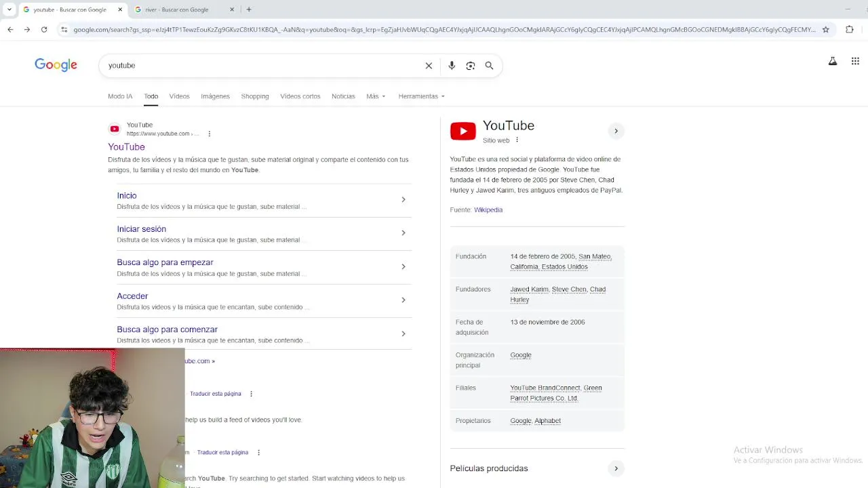View site information icon in address bar
The width and height of the screenshot is (868, 488).
tap(64, 30)
